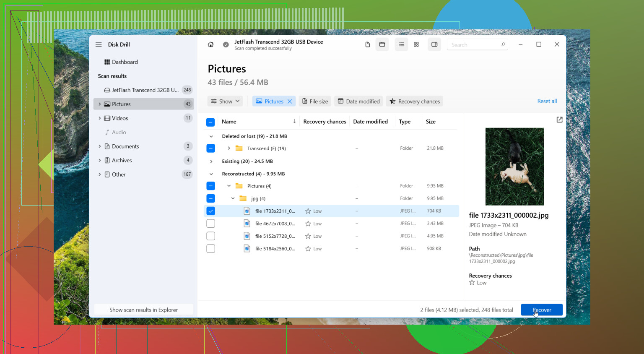Collapse Reconstructed (4) group

(x=211, y=174)
